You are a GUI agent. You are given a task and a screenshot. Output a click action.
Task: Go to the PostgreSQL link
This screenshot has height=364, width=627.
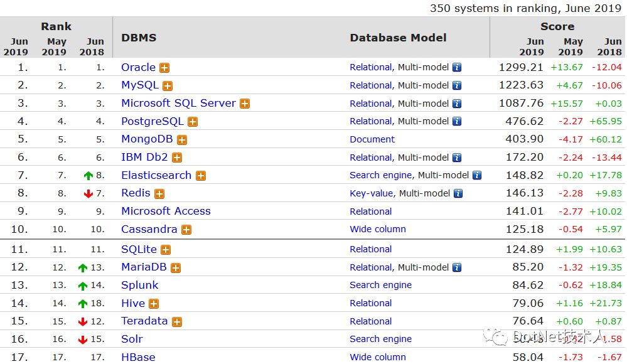pos(153,121)
